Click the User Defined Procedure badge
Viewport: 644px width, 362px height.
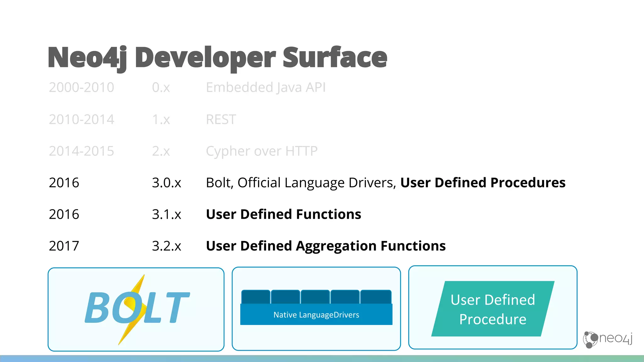tap(493, 309)
